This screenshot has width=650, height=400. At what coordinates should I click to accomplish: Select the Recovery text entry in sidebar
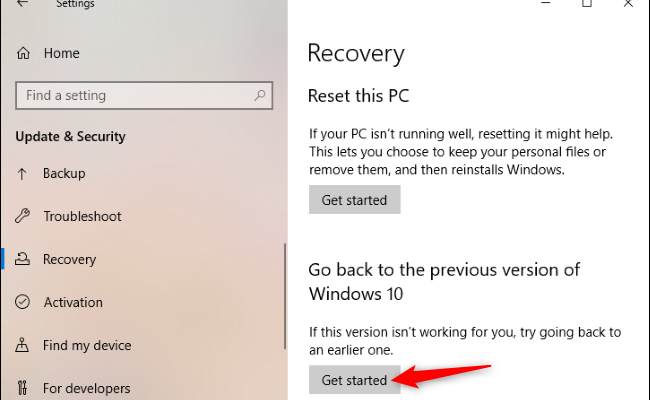[x=69, y=259]
